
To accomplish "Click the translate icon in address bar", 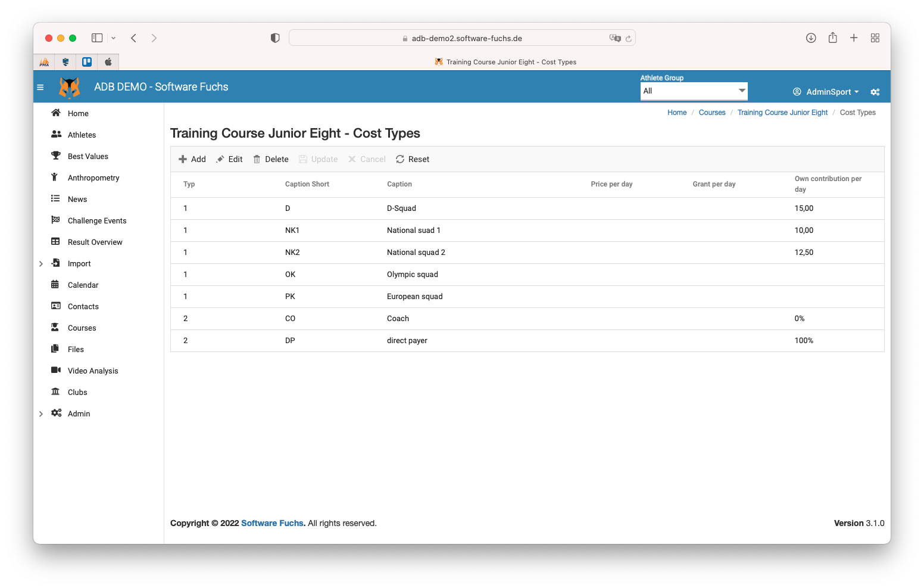I will coord(615,38).
